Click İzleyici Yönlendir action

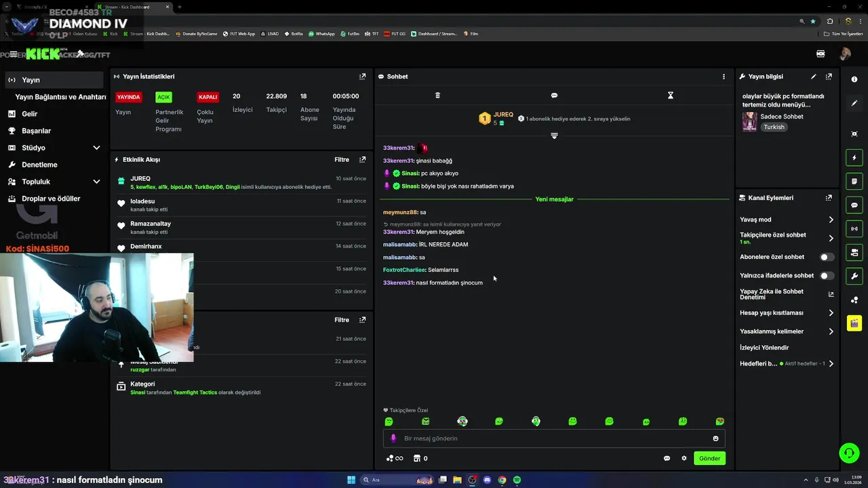tap(764, 348)
